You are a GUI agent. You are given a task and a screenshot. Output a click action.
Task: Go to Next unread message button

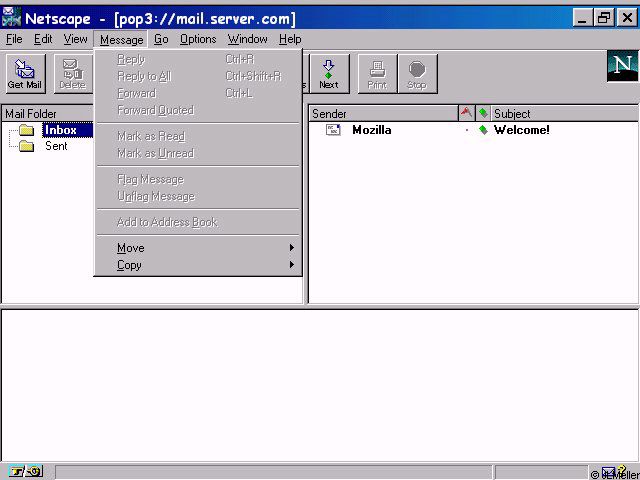[329, 74]
